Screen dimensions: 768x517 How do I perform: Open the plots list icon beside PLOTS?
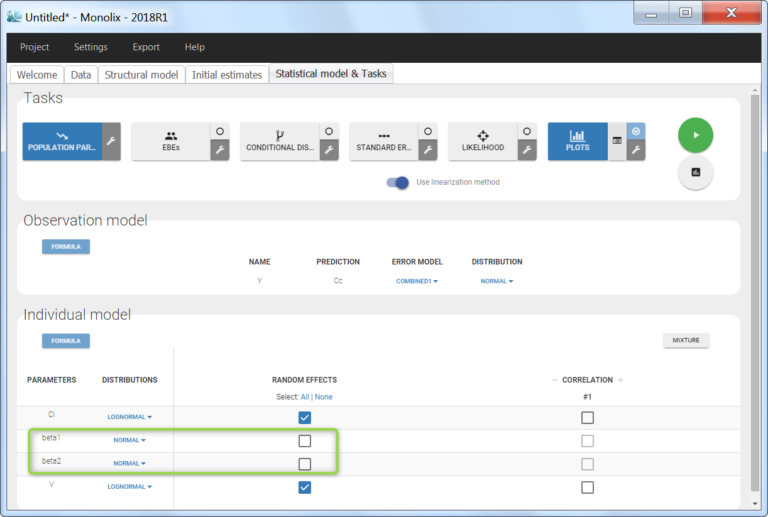617,142
